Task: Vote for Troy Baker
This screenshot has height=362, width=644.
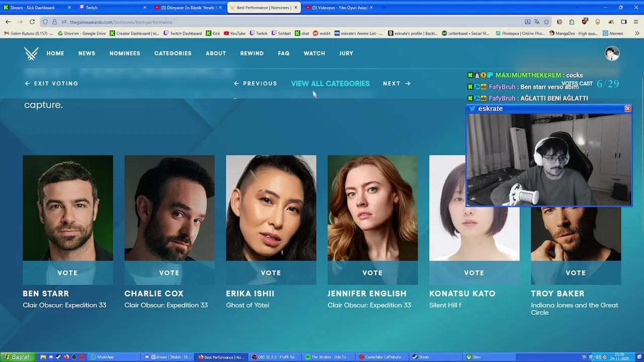Action: [x=576, y=273]
